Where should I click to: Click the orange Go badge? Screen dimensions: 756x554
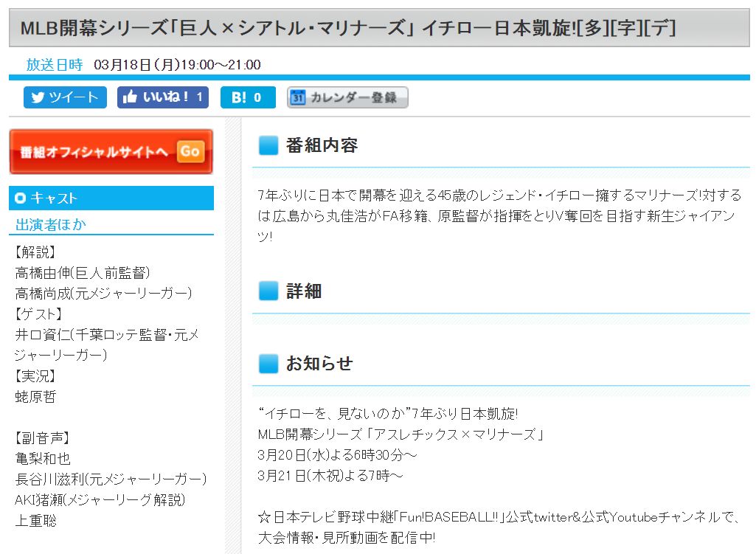coord(190,151)
